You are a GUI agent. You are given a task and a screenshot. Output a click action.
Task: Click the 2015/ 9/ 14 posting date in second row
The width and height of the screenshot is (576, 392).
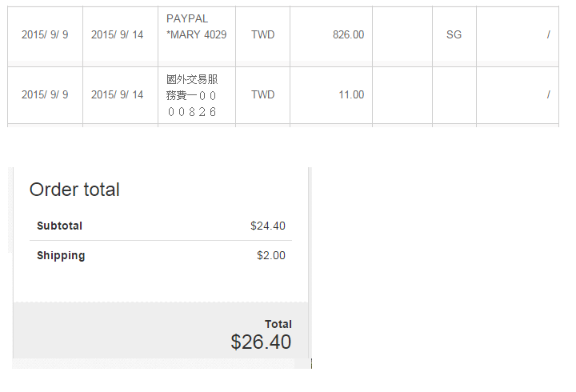coord(117,94)
